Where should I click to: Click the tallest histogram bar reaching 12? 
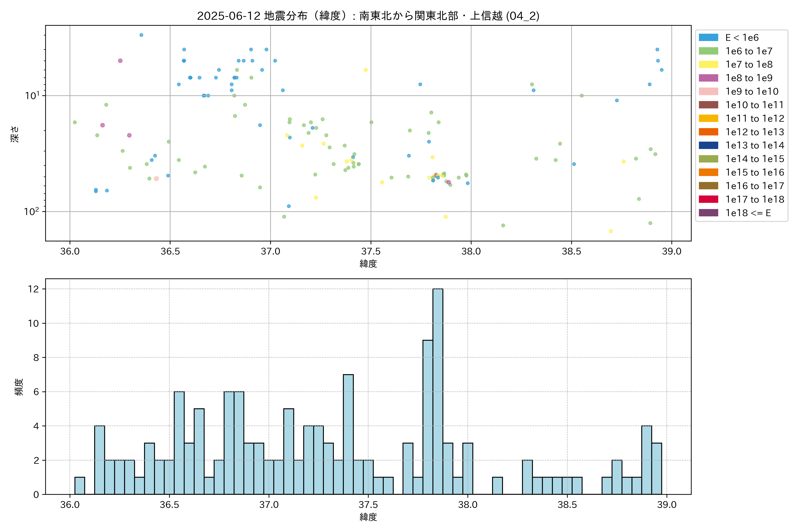pos(438,391)
